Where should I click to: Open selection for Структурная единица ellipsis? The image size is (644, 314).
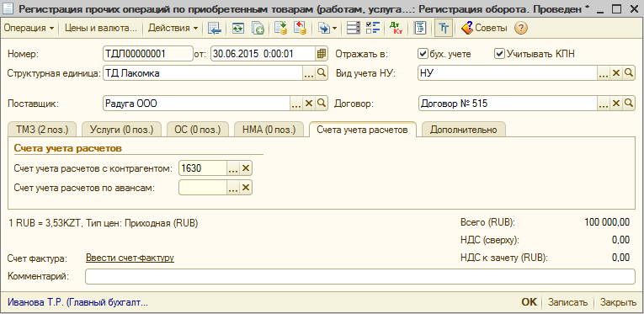coord(309,73)
